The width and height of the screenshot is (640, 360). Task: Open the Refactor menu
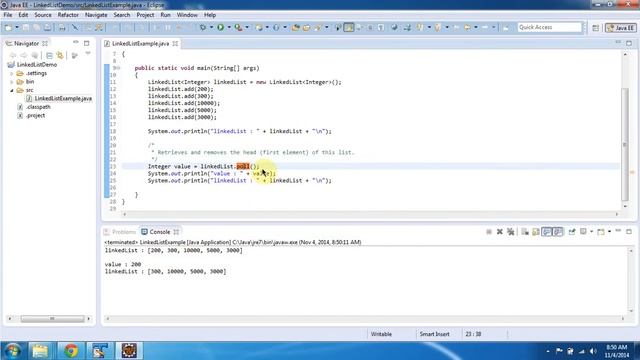pos(68,15)
